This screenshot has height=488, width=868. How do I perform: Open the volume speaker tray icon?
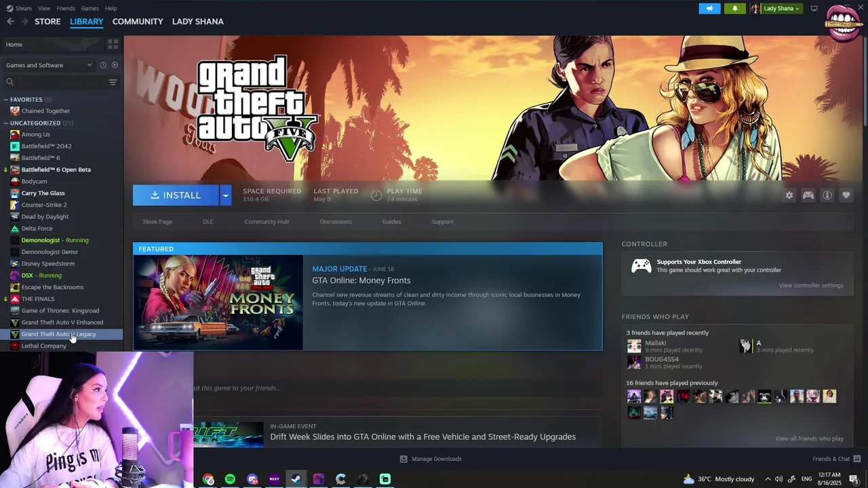click(779, 479)
